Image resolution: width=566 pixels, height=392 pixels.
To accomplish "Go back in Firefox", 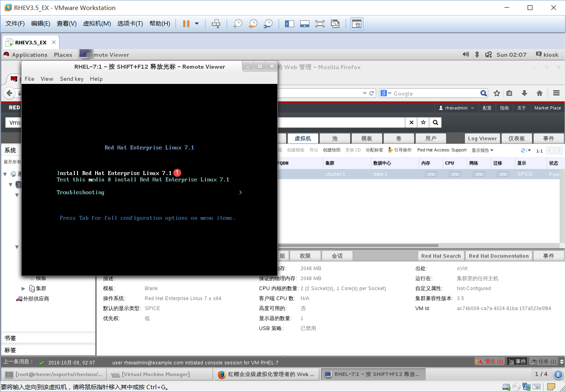I will 10,93.
